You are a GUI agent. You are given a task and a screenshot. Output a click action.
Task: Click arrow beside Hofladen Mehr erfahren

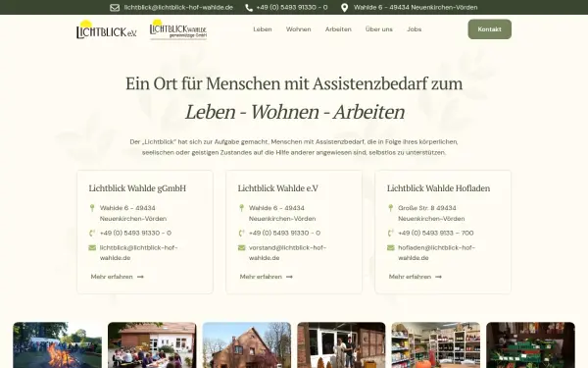click(438, 277)
